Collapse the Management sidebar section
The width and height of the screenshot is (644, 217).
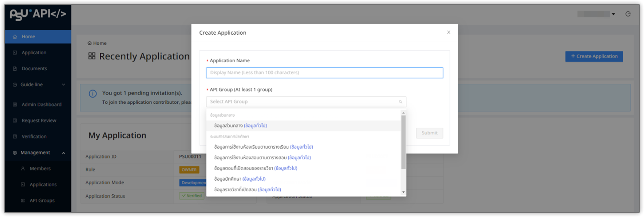point(63,153)
